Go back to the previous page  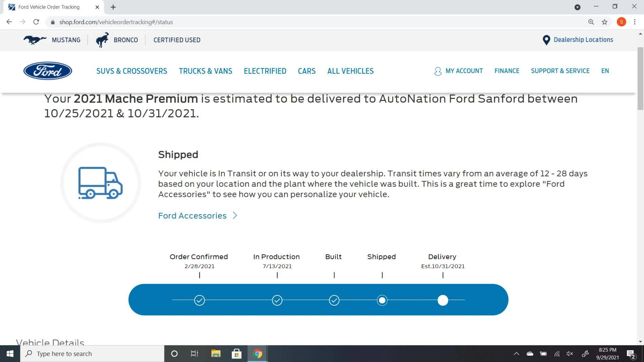pyautogui.click(x=9, y=22)
